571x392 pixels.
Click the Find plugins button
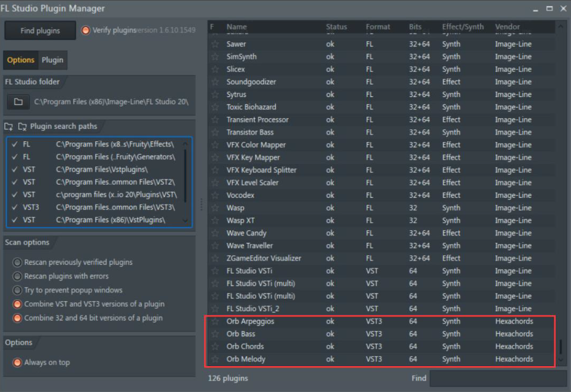(x=40, y=30)
